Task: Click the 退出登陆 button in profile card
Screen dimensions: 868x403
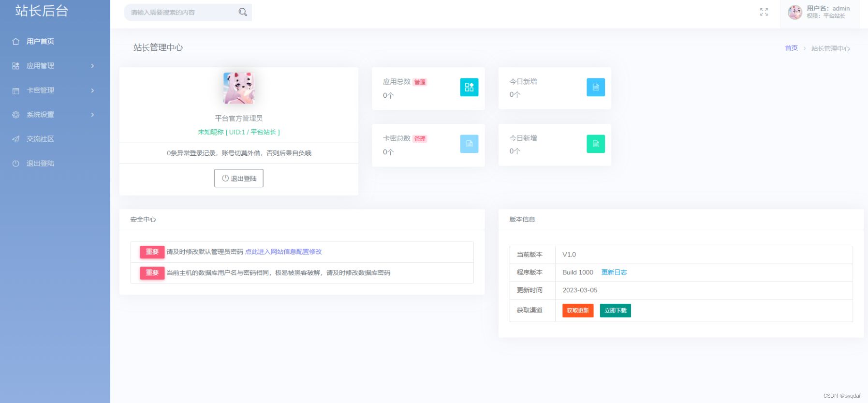Action: pos(239,178)
